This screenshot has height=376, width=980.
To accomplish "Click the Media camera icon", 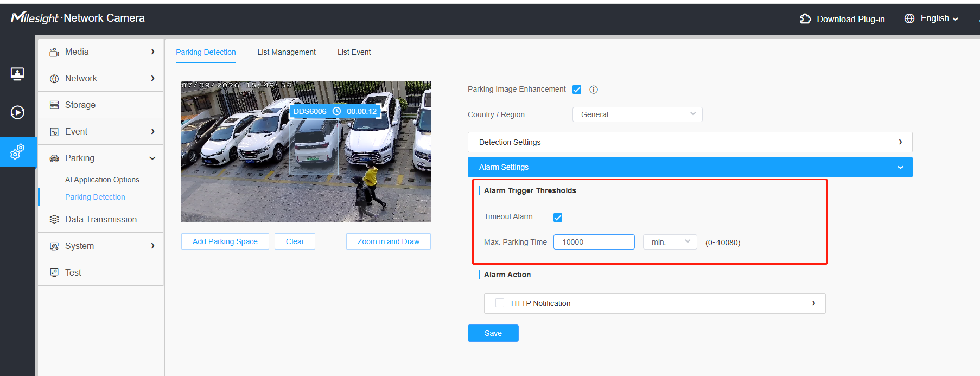I will 54,52.
